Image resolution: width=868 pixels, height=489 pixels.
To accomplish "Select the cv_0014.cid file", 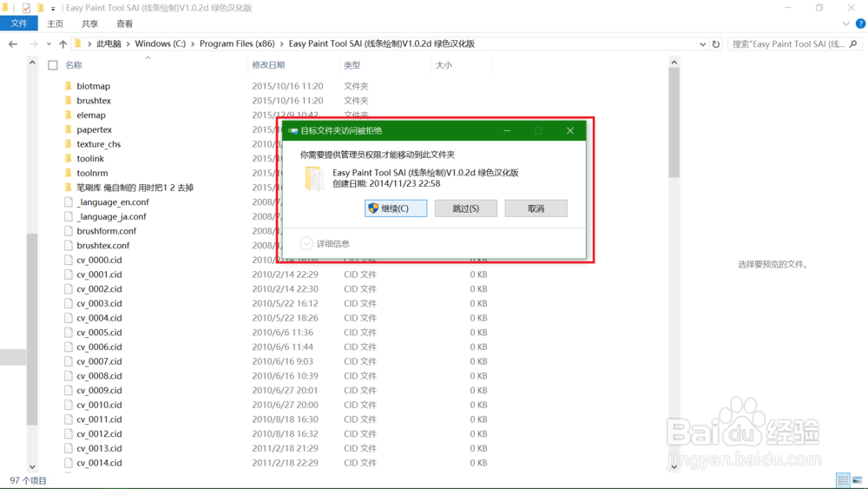I will (99, 462).
